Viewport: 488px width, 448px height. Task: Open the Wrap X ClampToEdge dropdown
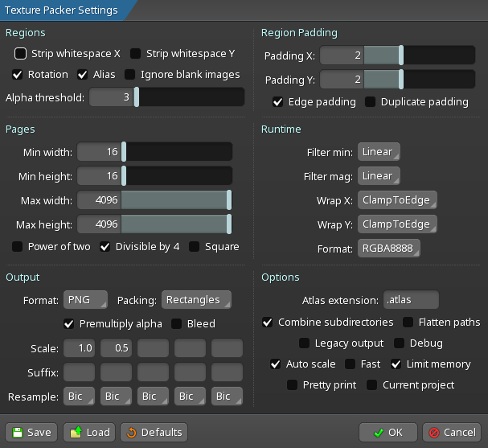coord(397,200)
